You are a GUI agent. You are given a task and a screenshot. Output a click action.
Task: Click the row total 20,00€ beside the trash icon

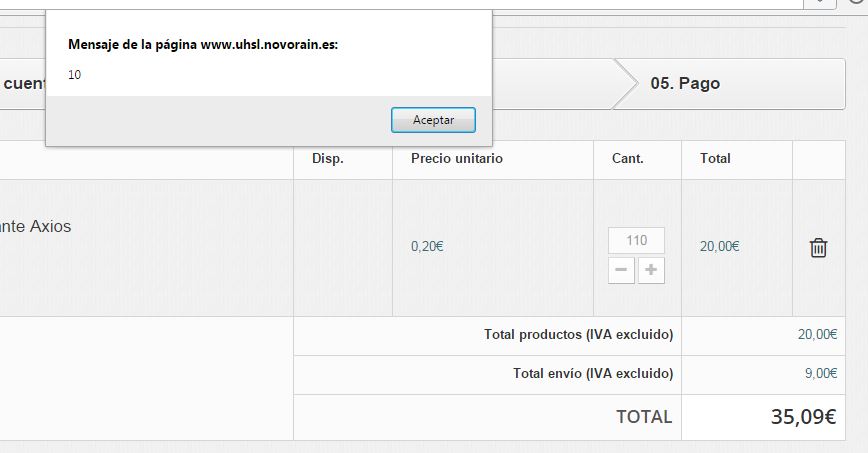click(x=719, y=247)
